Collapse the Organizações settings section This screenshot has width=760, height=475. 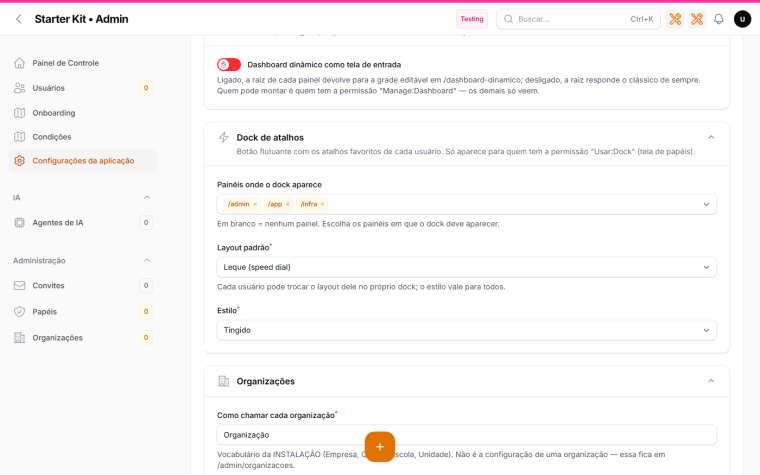(x=711, y=381)
